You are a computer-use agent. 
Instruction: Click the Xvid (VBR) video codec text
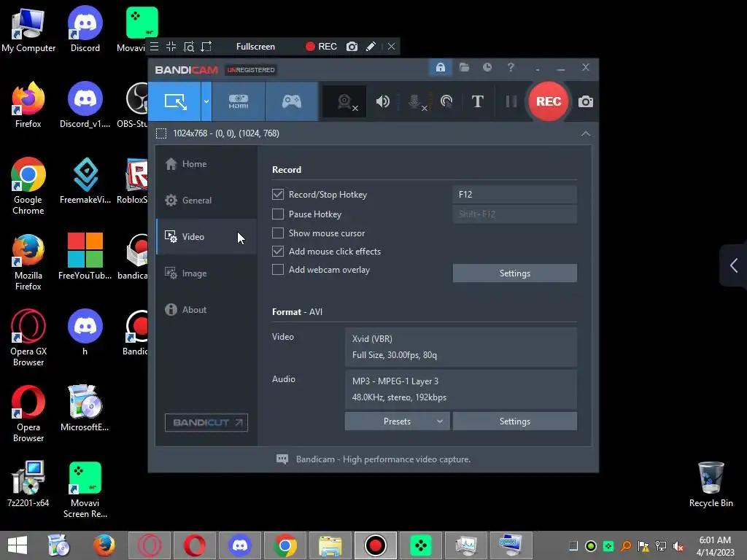click(372, 339)
